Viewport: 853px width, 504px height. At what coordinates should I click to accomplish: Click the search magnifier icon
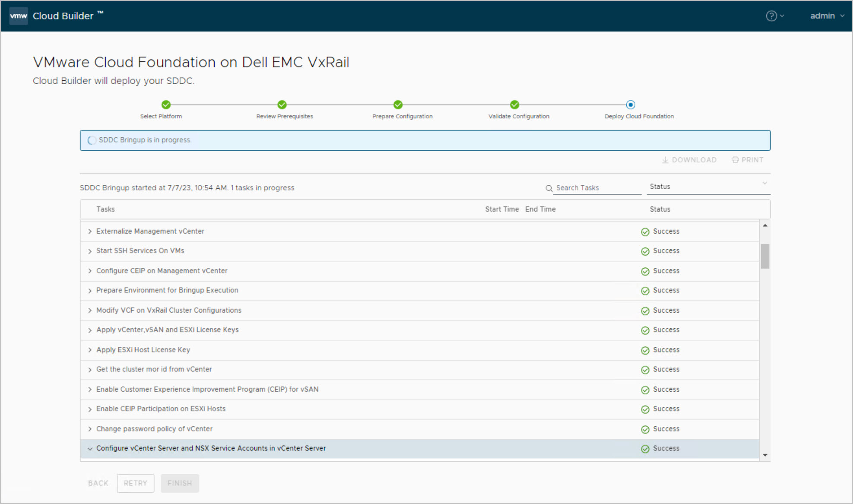[x=549, y=188]
